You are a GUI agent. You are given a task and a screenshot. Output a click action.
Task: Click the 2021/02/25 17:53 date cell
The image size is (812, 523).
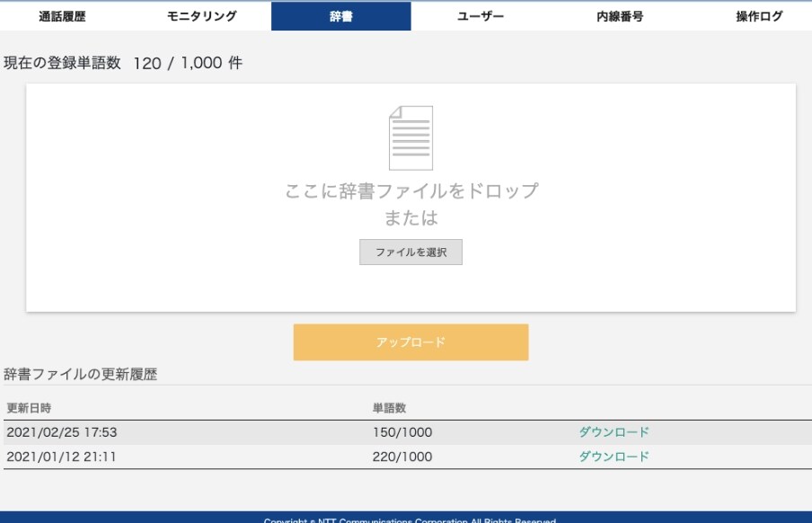[62, 431]
